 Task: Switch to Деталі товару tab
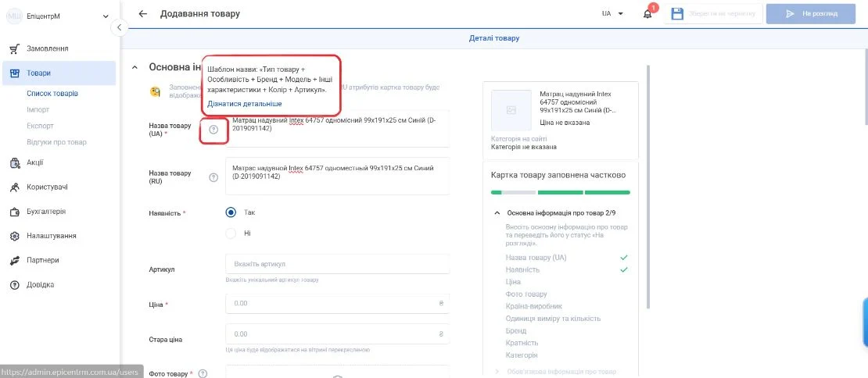click(x=493, y=38)
